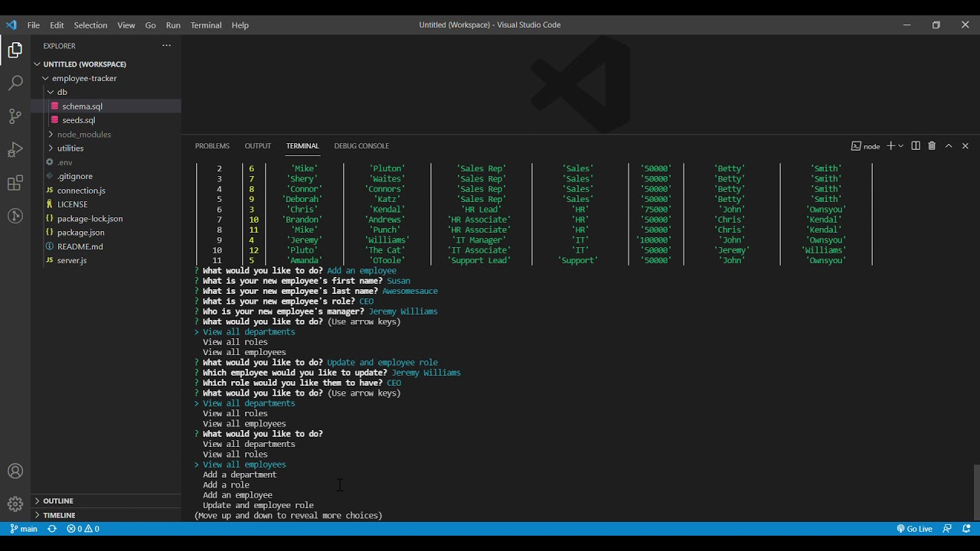The width and height of the screenshot is (980, 551).
Task: Switch to the Problems tab
Action: (212, 146)
